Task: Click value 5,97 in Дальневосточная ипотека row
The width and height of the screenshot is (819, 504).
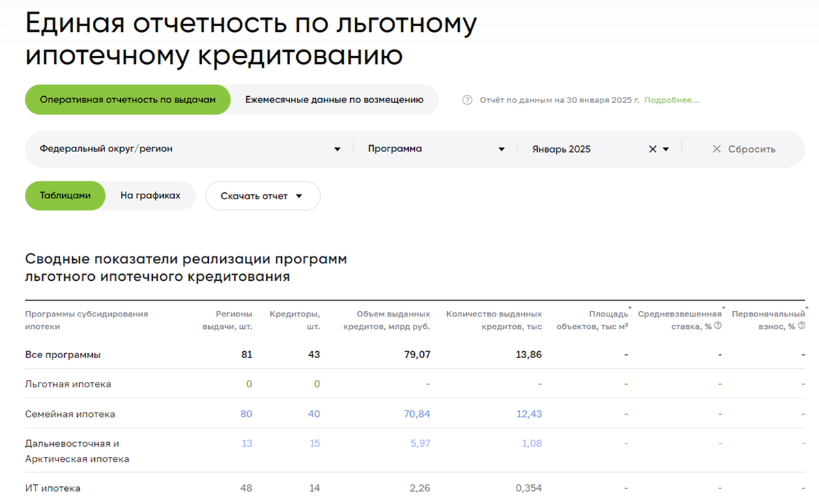Action: [420, 443]
